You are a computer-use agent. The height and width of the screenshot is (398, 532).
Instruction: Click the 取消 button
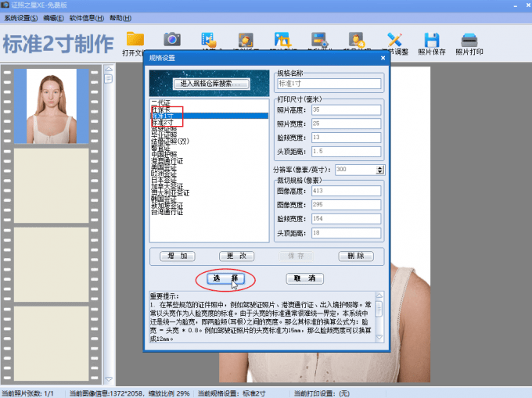[304, 278]
